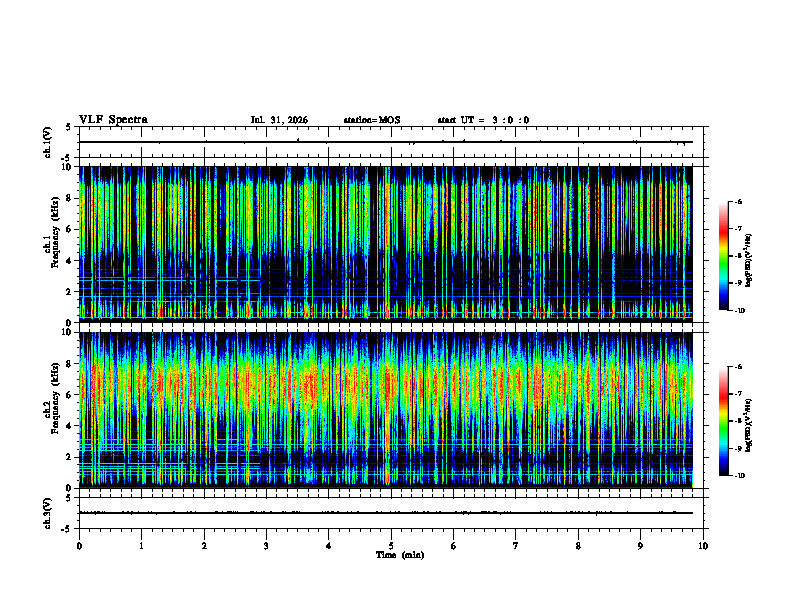792x612 pixels.
Task: Click the ch.2 spectrogram panel
Action: 386,410
